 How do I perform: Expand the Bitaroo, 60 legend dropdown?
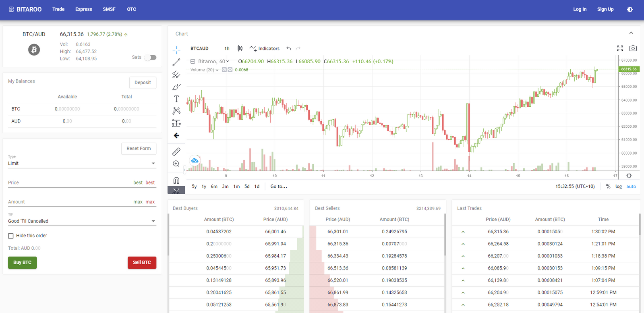pos(228,62)
